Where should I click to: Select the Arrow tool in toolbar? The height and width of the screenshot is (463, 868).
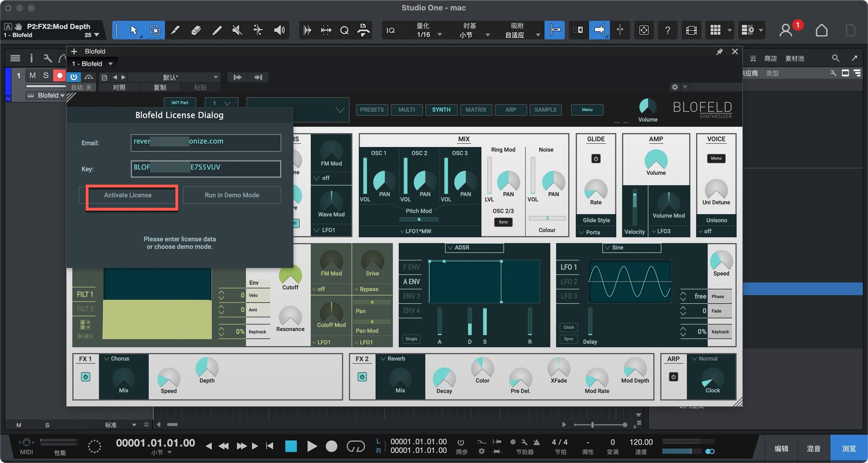tap(134, 30)
